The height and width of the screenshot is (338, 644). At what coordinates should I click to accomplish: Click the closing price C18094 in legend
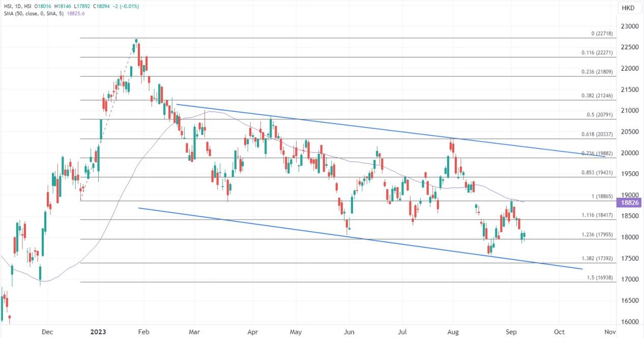click(101, 6)
